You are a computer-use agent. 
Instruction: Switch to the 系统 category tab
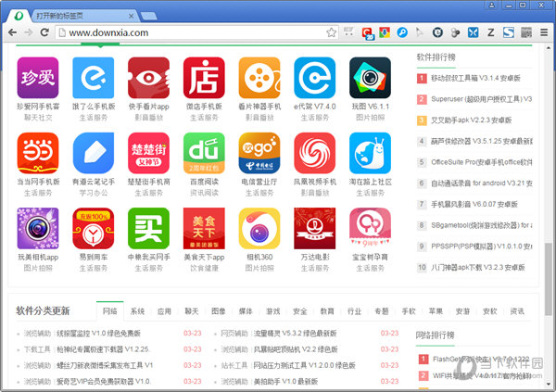(x=137, y=311)
